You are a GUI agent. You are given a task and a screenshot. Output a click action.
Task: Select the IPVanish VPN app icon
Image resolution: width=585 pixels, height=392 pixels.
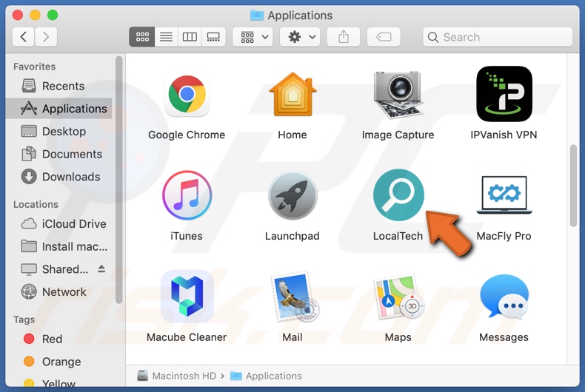click(504, 94)
